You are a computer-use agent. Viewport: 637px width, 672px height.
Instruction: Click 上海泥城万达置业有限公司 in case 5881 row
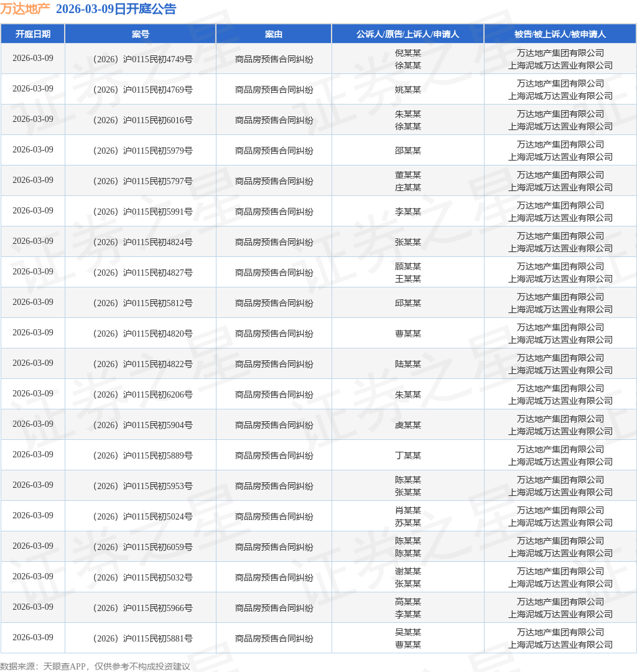(560, 644)
